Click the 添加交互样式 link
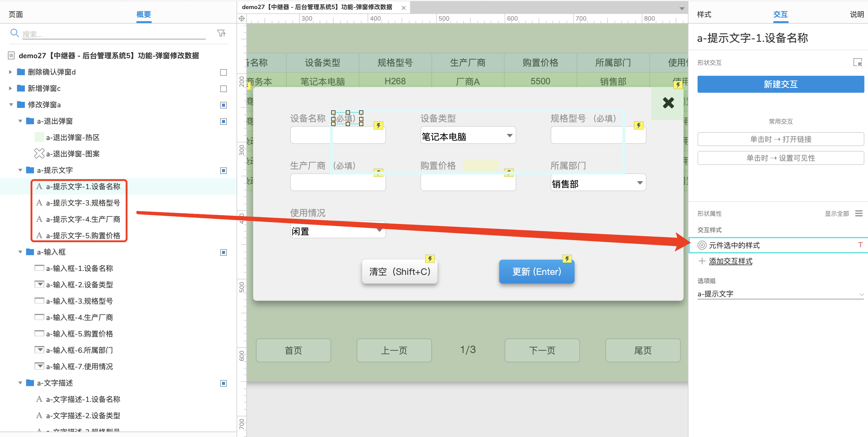This screenshot has width=868, height=437. (x=730, y=261)
